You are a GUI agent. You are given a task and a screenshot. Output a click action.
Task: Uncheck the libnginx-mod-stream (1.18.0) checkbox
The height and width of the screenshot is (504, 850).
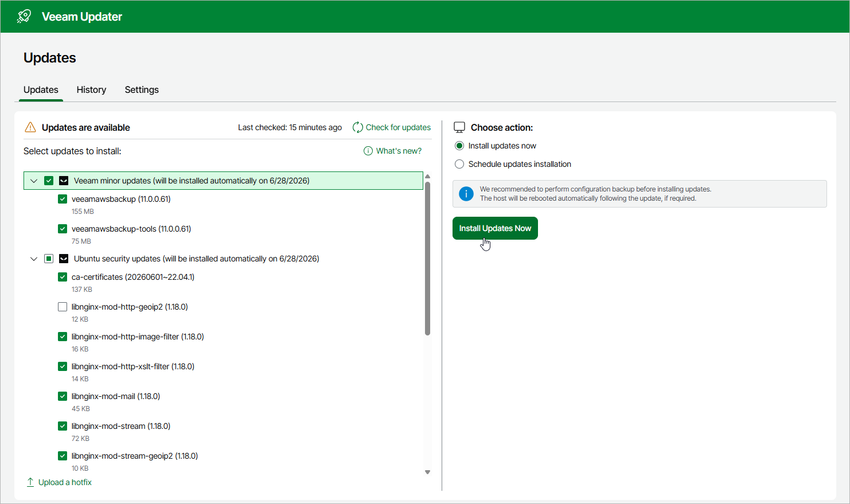pos(63,426)
